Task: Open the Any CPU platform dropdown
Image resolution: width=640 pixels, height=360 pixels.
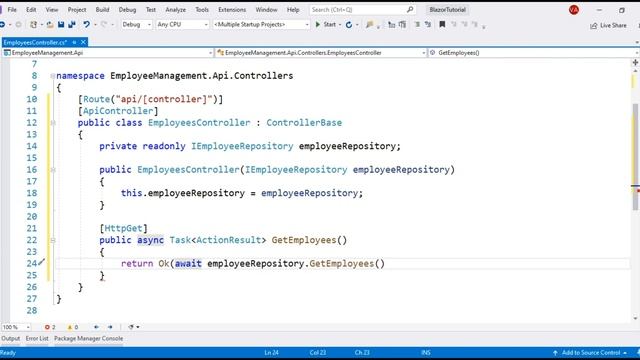Action: [x=182, y=25]
